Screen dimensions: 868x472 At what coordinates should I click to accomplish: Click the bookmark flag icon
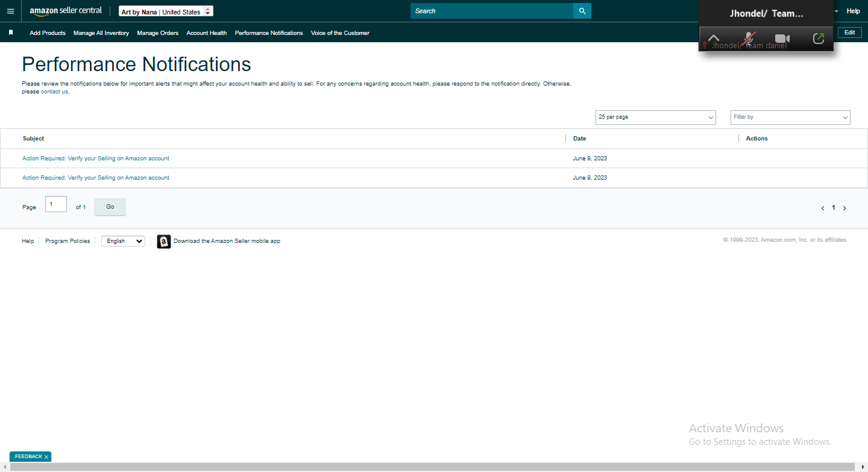pos(11,33)
